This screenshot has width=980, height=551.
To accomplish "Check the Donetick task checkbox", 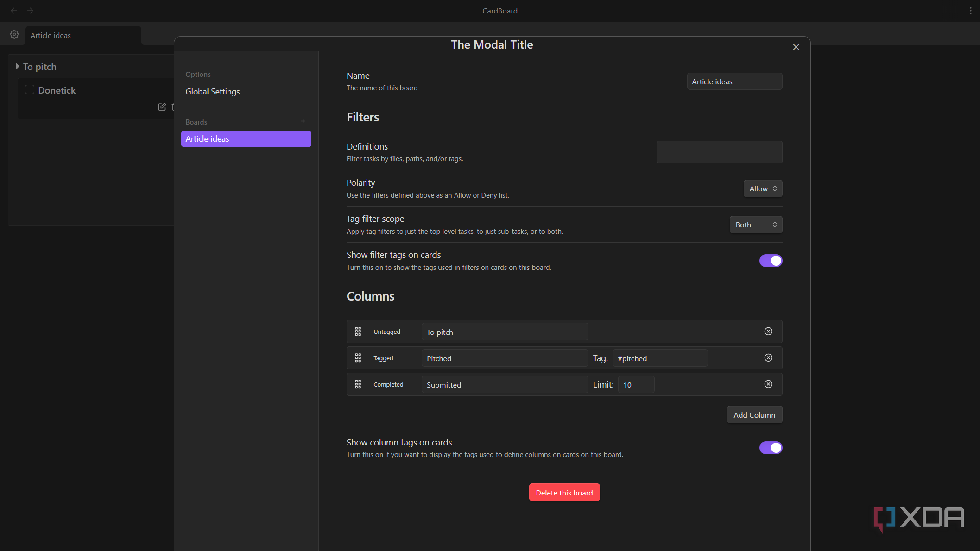I will [x=30, y=89].
